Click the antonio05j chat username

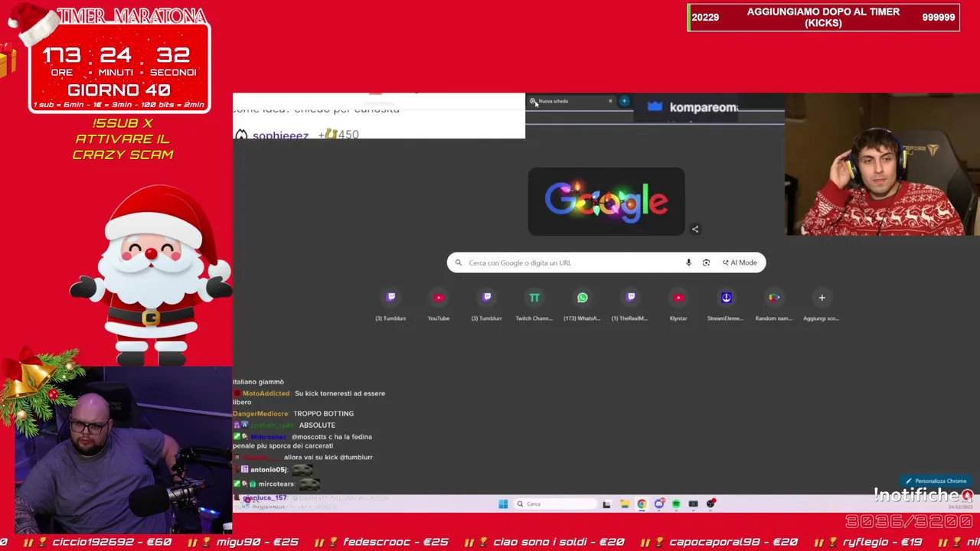[268, 469]
